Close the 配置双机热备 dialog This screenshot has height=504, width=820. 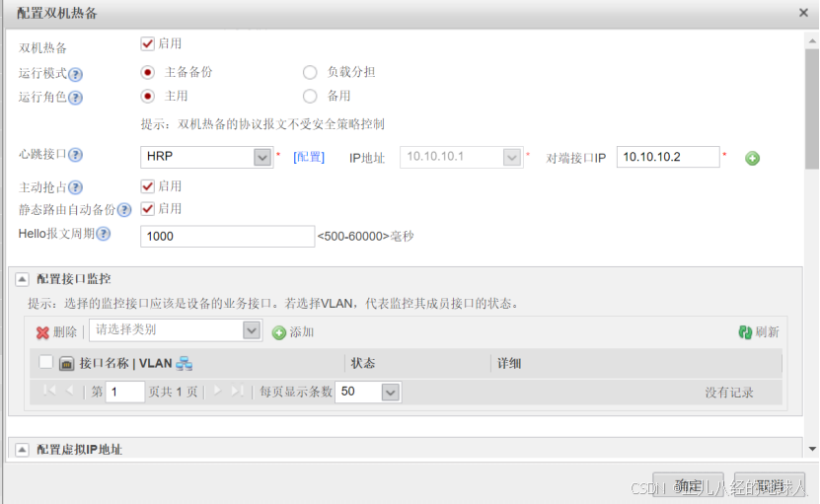pyautogui.click(x=803, y=13)
